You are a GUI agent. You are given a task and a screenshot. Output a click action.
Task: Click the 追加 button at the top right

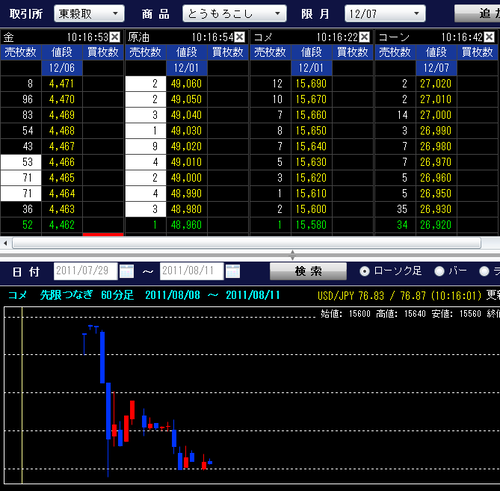[477, 14]
